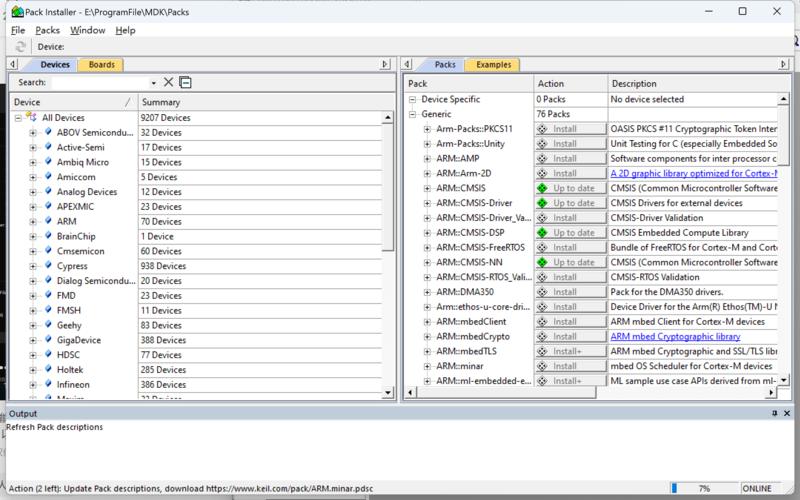Click the Packs pane horizontal scrollbar
Screen dimensions: 800x500
[507, 392]
